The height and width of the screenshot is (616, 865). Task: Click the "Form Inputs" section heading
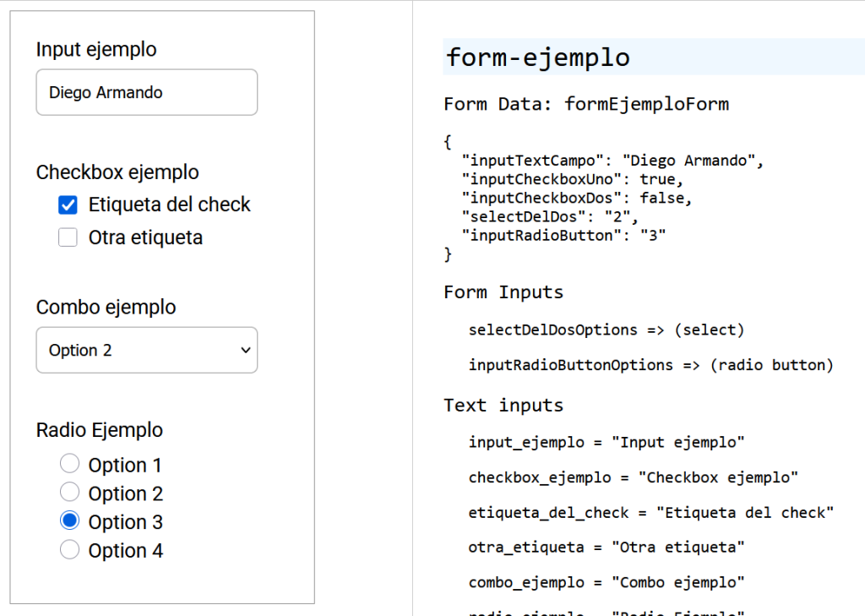[x=503, y=292]
